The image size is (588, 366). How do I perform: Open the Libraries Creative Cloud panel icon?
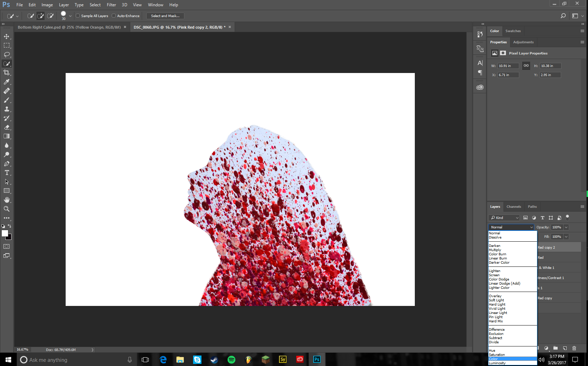(480, 87)
